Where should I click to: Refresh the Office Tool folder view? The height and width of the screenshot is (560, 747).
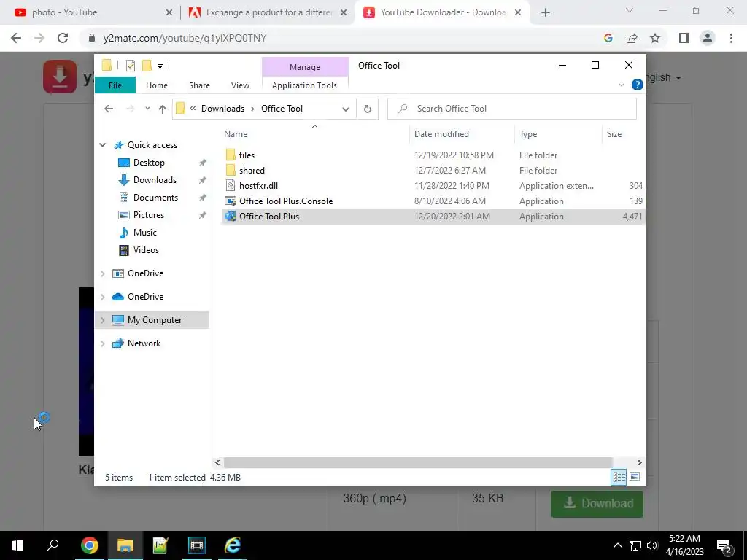(x=368, y=109)
